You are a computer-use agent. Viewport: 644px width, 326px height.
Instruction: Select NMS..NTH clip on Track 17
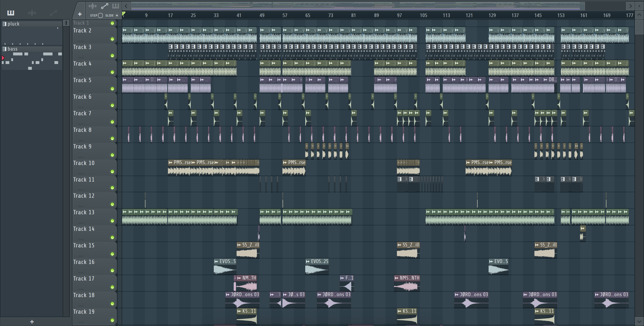[407, 283]
